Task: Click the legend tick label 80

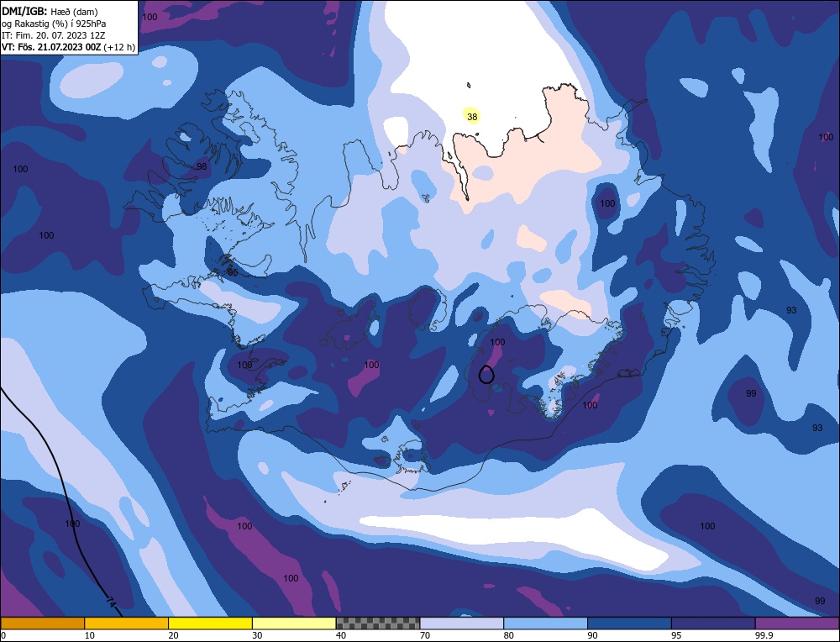Action: (x=509, y=635)
